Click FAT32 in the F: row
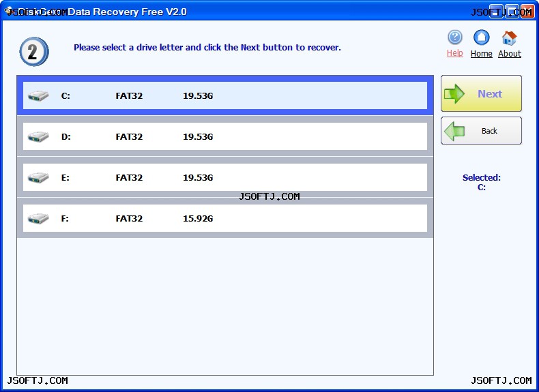The image size is (539, 392). 129,219
